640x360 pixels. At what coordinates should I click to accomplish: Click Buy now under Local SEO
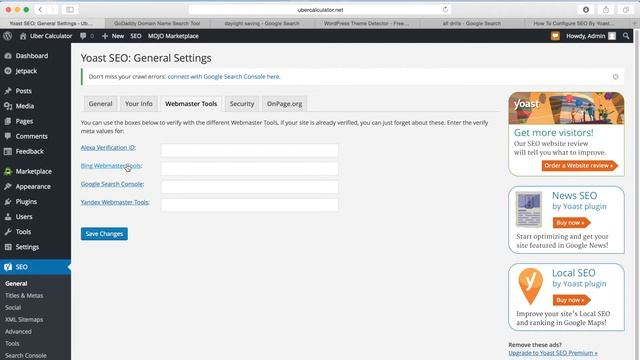point(571,300)
